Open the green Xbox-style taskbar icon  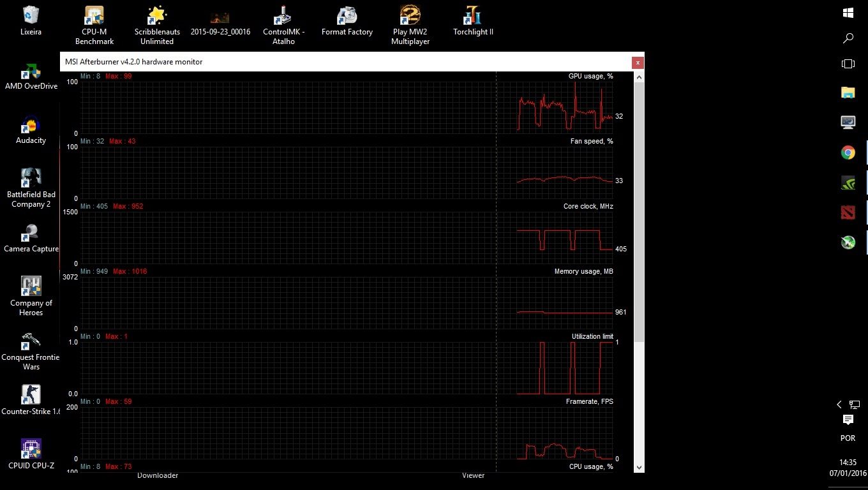848,242
